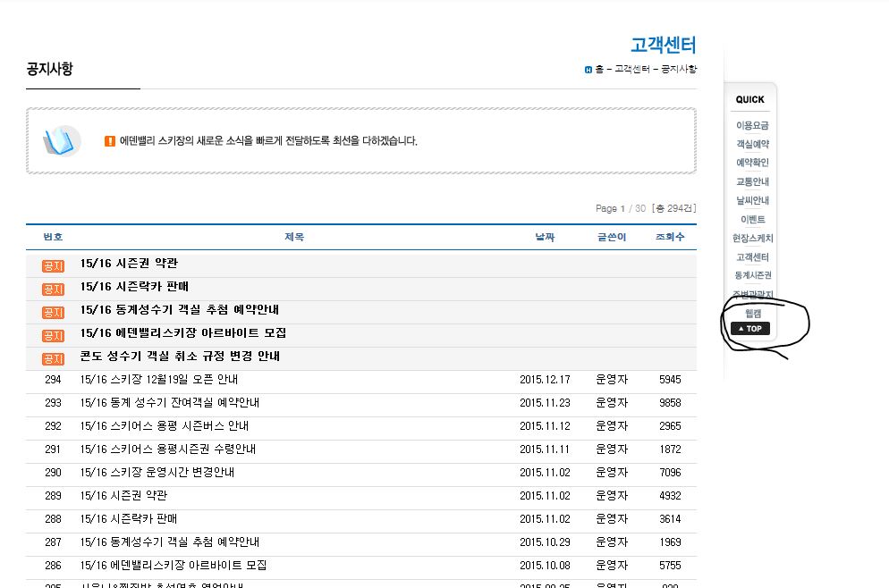Open post 288: 15/16 시즌락카 판매
Viewport: 889px width, 588px height.
coord(129,519)
